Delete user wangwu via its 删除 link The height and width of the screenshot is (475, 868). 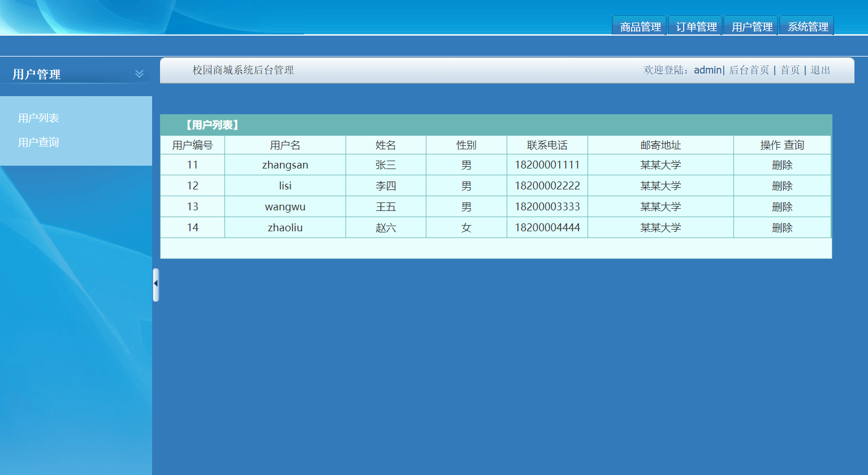coord(782,207)
